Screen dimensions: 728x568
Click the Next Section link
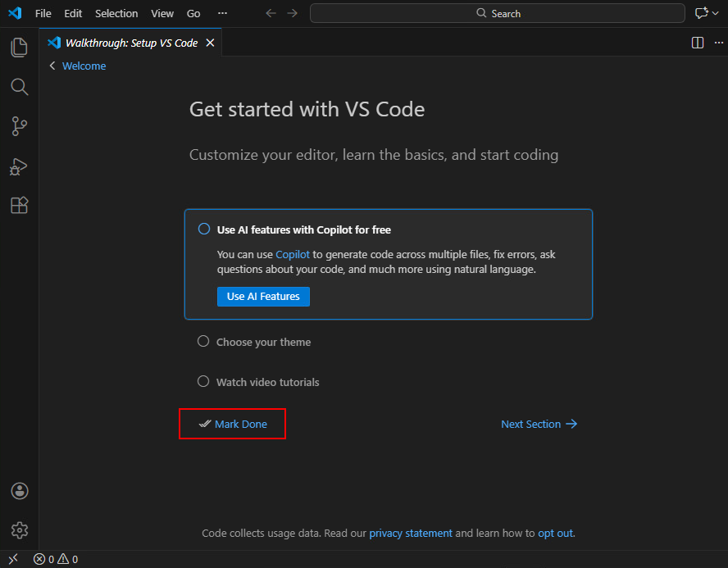(539, 424)
